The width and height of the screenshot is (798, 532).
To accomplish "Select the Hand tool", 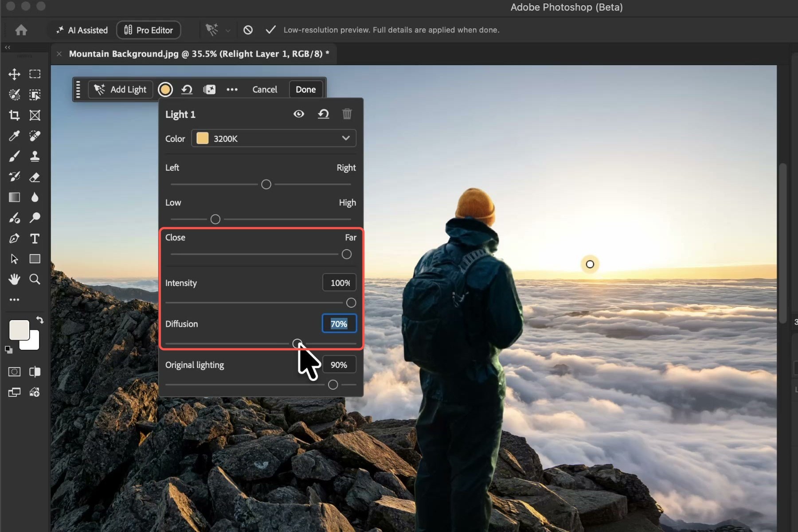I will tap(14, 279).
